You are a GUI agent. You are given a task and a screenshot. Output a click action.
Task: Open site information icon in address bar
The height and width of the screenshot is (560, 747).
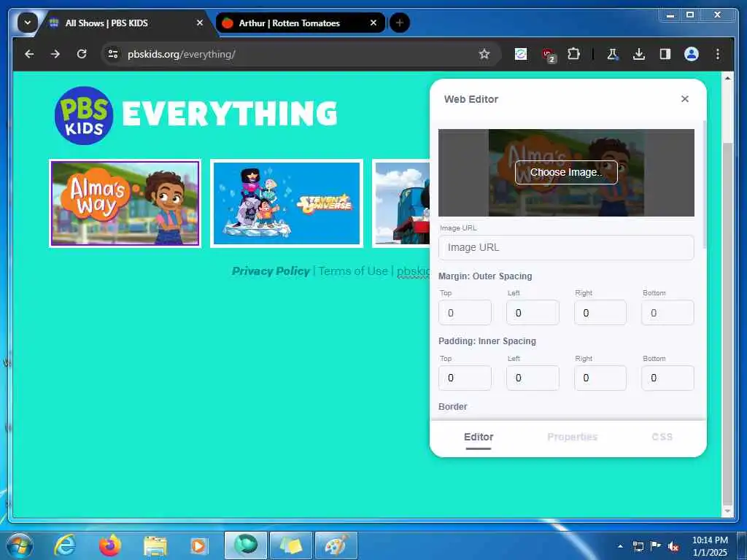pyautogui.click(x=113, y=54)
